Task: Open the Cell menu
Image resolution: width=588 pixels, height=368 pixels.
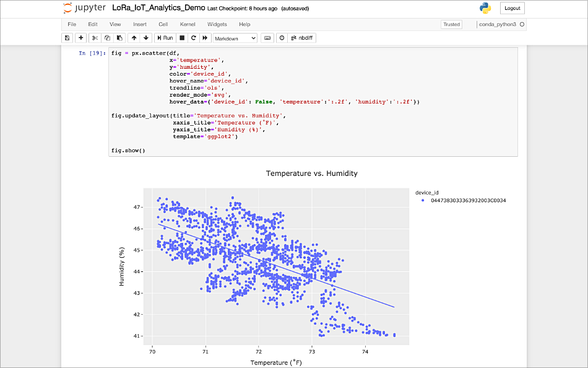Action: [162, 24]
